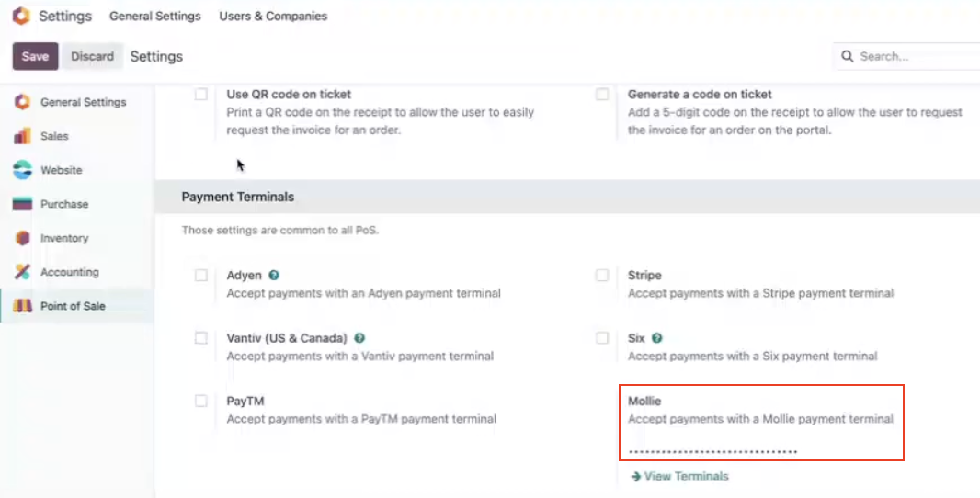Follow the View Terminals link
This screenshot has height=498, width=980.
[686, 476]
